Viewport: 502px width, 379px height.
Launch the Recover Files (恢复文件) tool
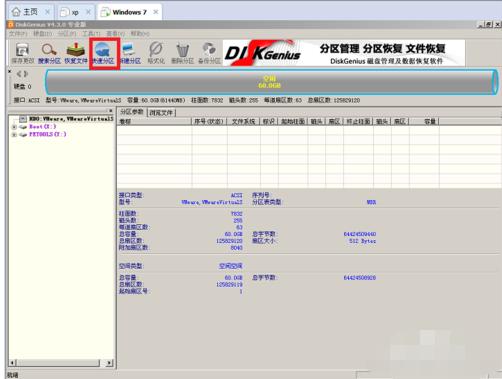click(76, 53)
